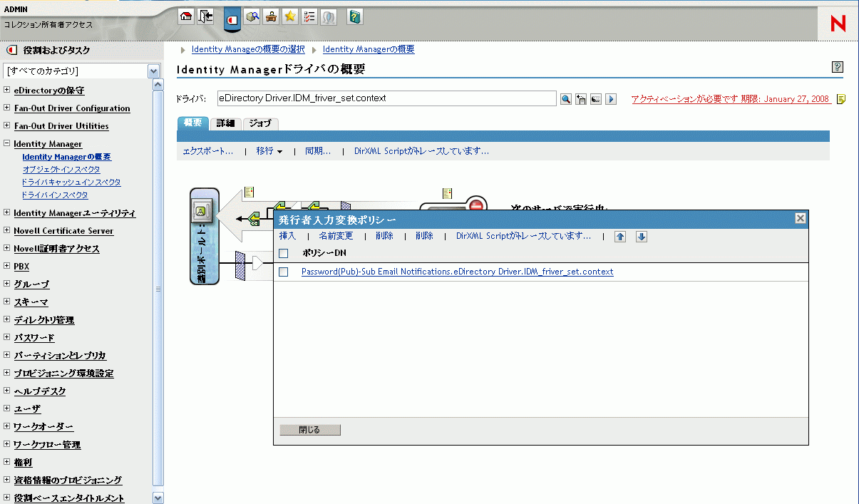Screen dimensions: 859x504
Task: Click the Home icon in top toolbar
Action: pos(186,17)
